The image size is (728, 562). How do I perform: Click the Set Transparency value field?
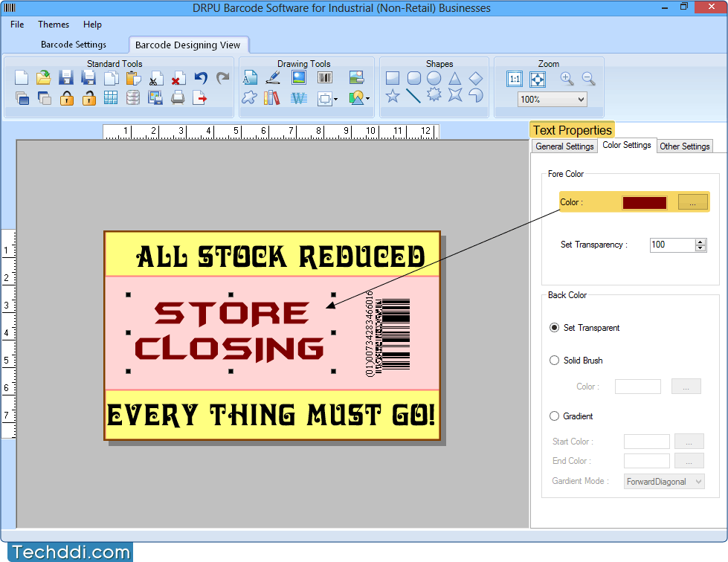(673, 245)
